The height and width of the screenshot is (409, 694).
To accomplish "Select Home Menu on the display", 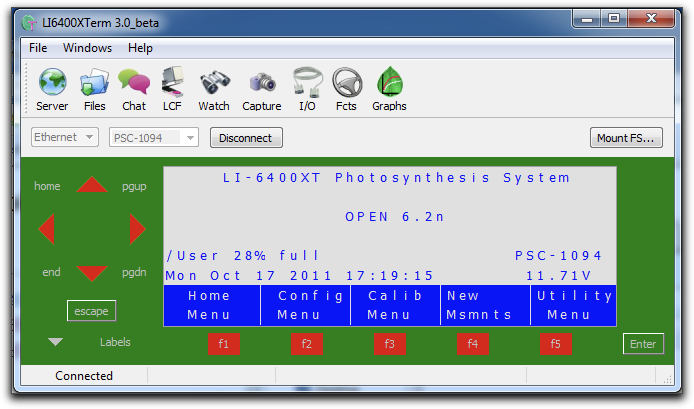I will pos(212,305).
